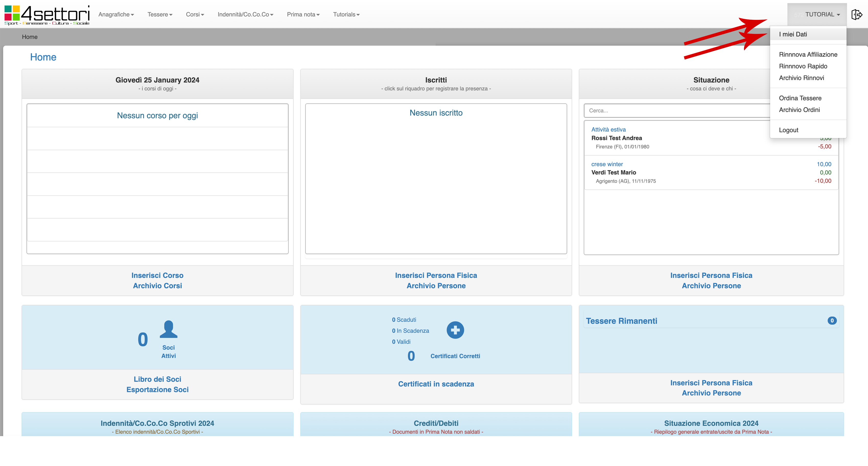Open Certificati in scadenza link
868x466 pixels.
tap(436, 384)
